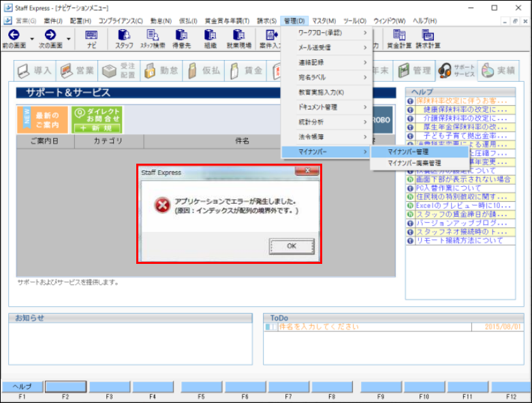This screenshot has height=403, width=532.
Task: Expand the 統計分析 submenu
Action: (x=327, y=122)
